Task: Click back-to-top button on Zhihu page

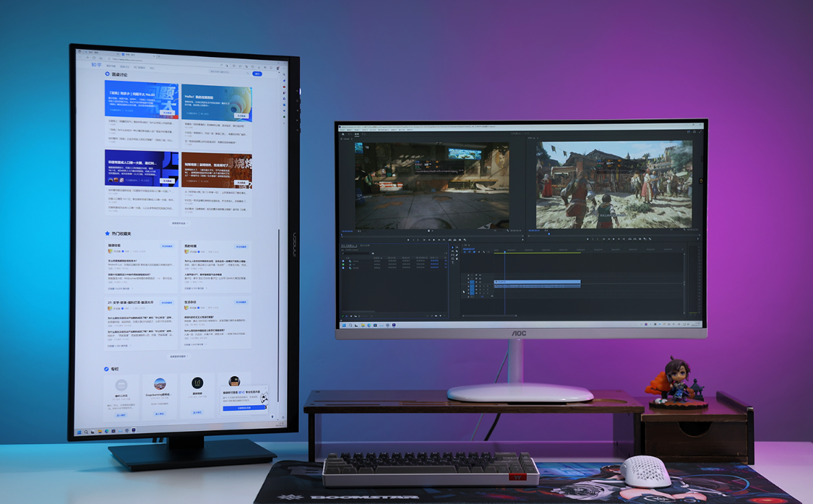Action: pos(272,417)
